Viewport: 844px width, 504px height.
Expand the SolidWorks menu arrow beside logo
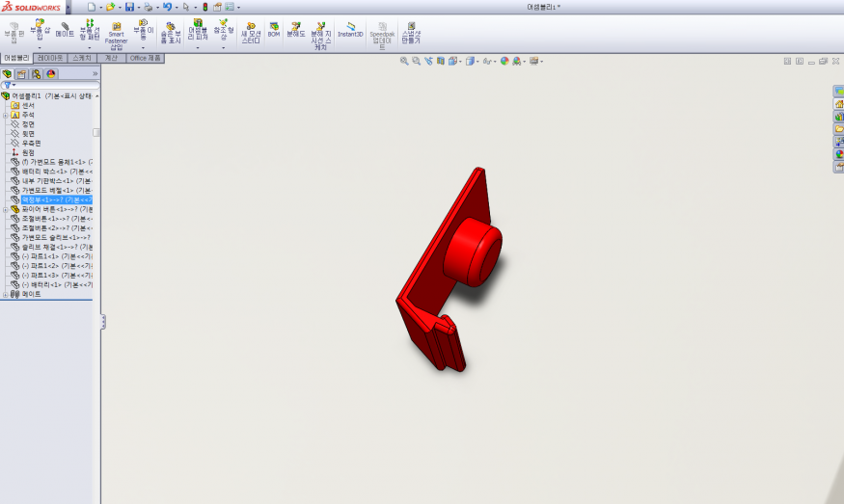point(68,7)
